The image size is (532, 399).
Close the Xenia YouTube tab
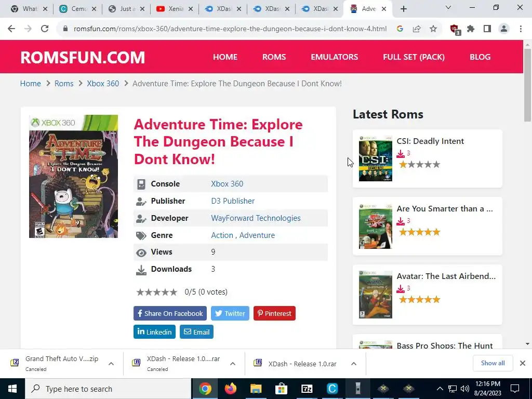[191, 9]
